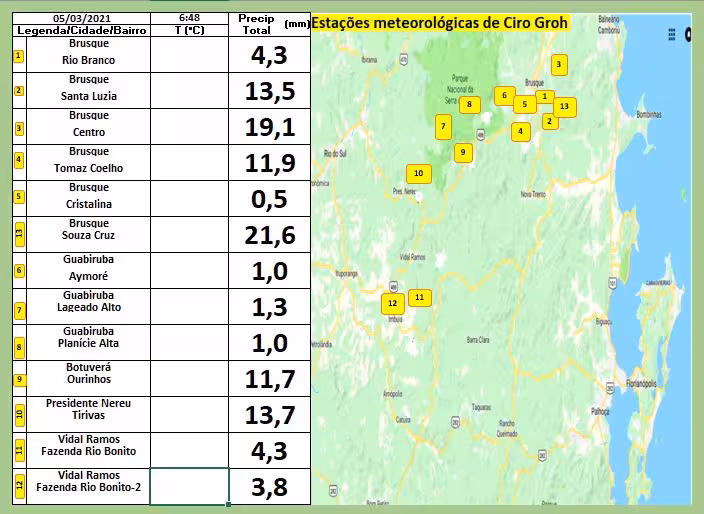Screen dimensions: 704x514
Task: Click station marker 3 on the map
Action: pyautogui.click(x=558, y=65)
